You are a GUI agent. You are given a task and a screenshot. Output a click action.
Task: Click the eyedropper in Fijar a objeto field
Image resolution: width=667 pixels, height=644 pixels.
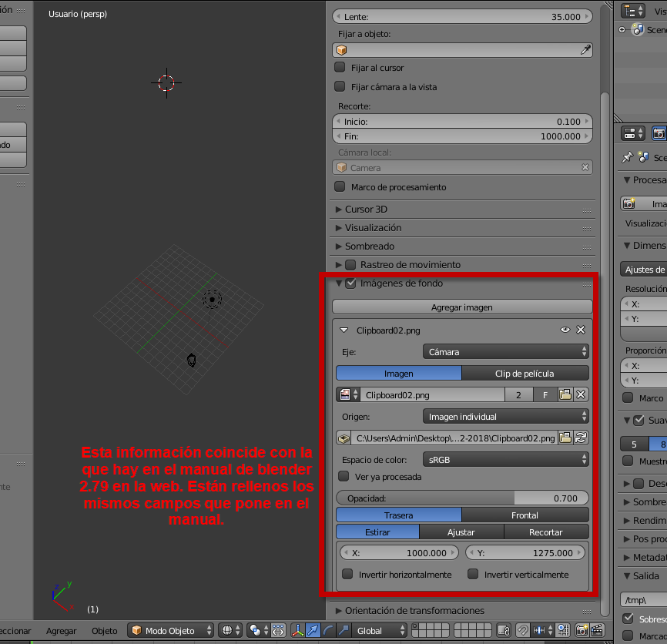[x=585, y=50]
